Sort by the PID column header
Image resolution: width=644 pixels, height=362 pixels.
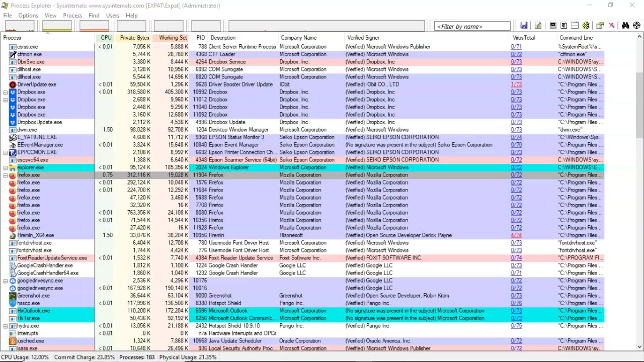point(199,38)
